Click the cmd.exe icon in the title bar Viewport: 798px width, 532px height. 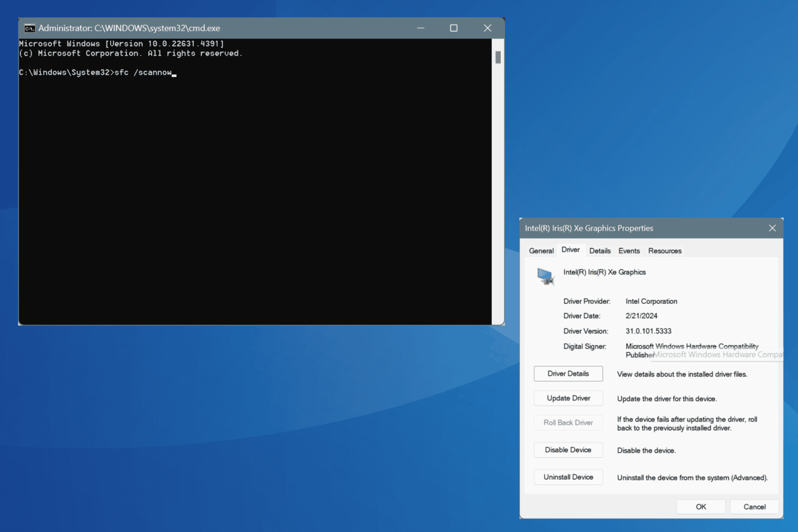pyautogui.click(x=30, y=28)
